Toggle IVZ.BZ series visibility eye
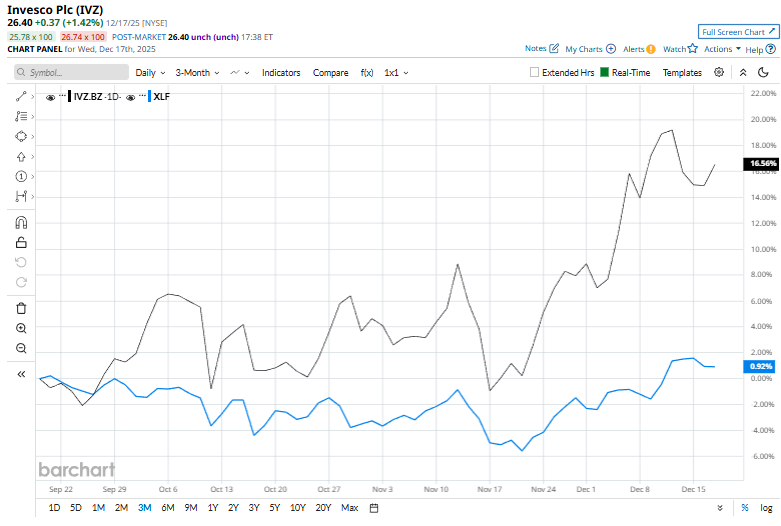781x526 pixels. [50, 98]
